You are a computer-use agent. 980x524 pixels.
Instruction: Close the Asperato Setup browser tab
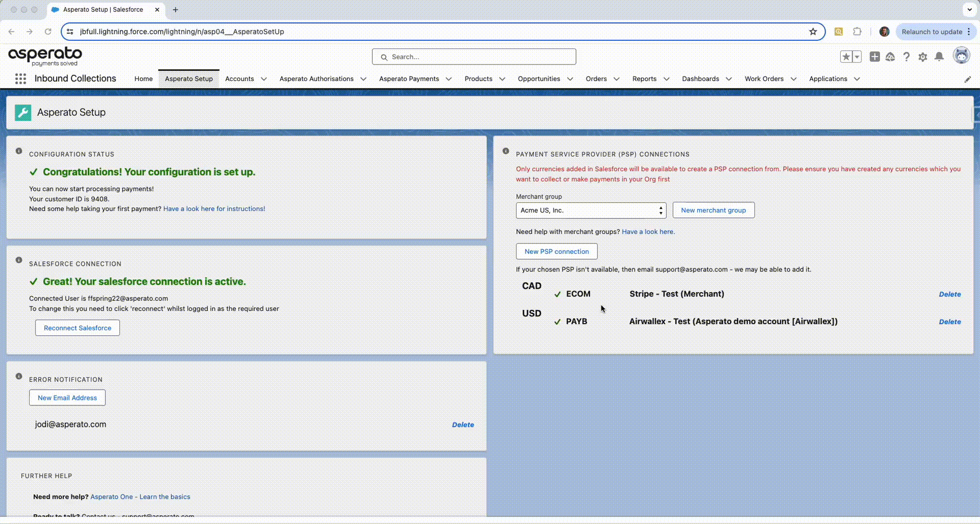coord(157,10)
